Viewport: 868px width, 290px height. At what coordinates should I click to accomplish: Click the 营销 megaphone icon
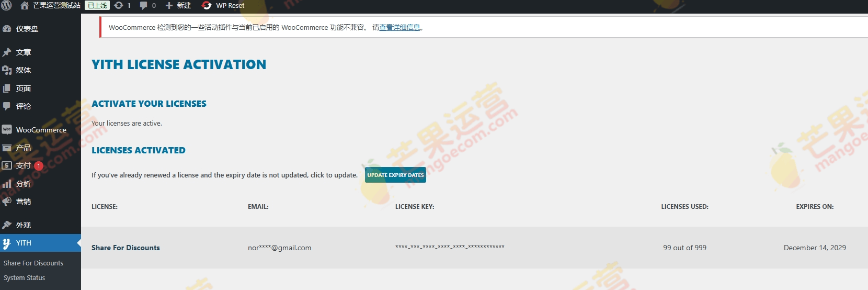click(7, 202)
